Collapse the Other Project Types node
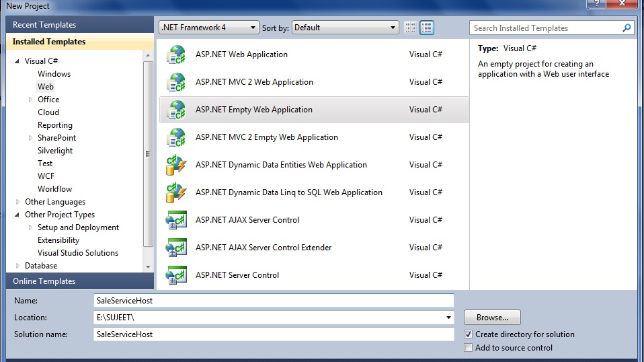644x362 pixels. point(17,215)
